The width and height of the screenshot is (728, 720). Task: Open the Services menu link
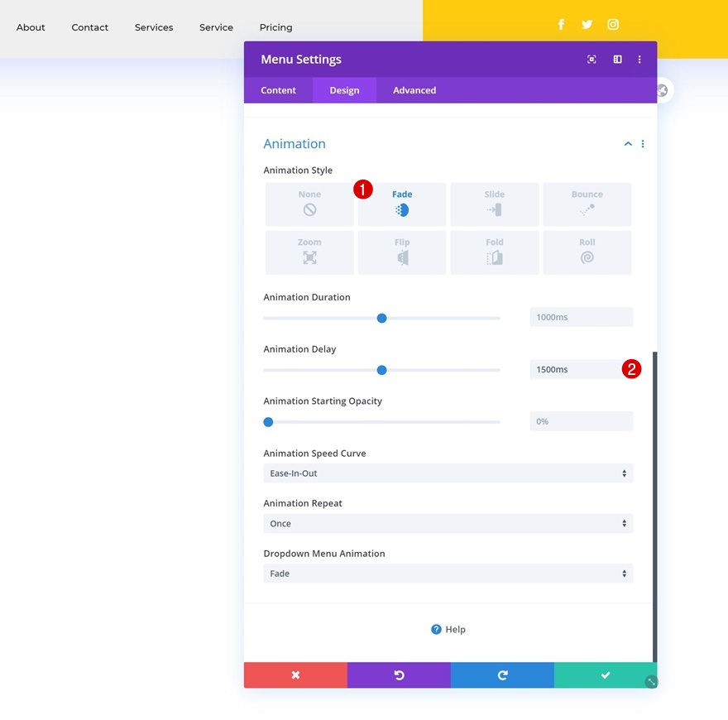154,27
